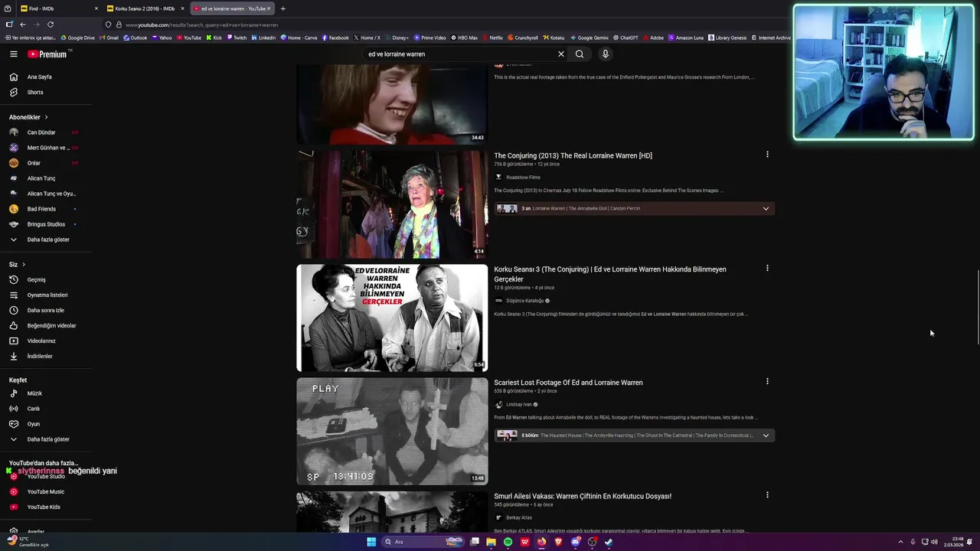Open Lindsay Ivan channel link

(x=519, y=405)
